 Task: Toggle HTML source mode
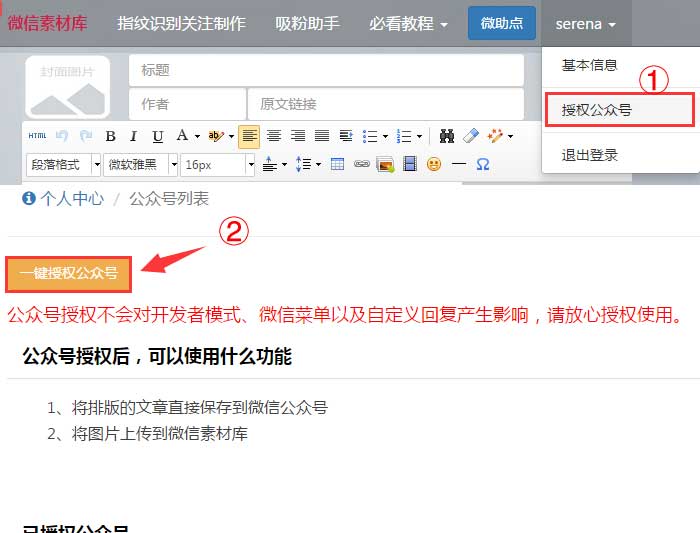(37, 136)
